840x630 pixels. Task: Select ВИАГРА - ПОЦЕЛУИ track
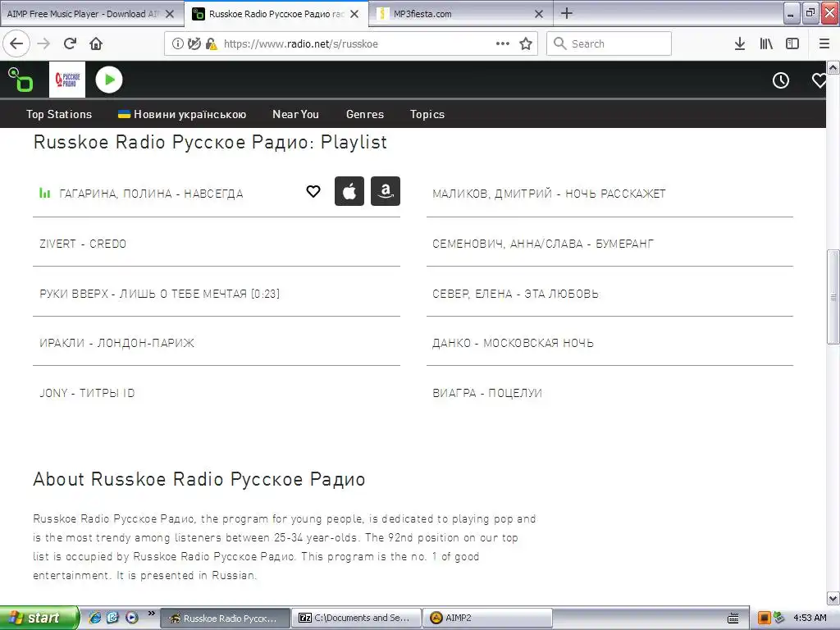point(487,393)
